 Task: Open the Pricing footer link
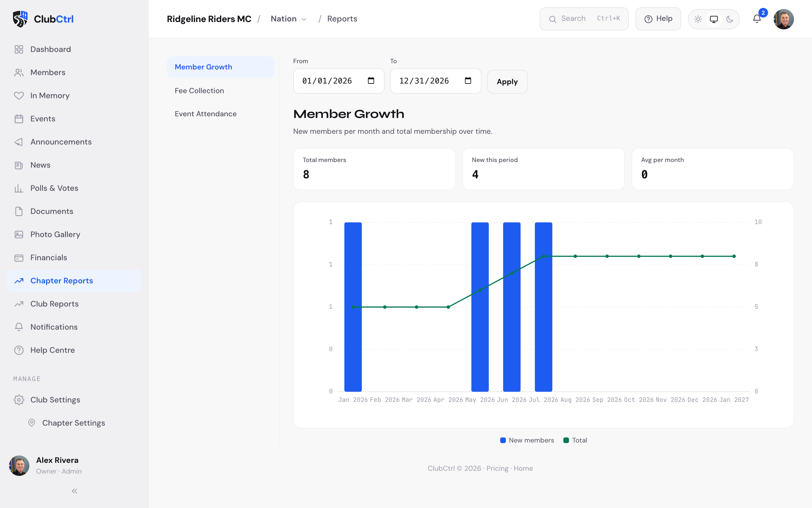497,468
